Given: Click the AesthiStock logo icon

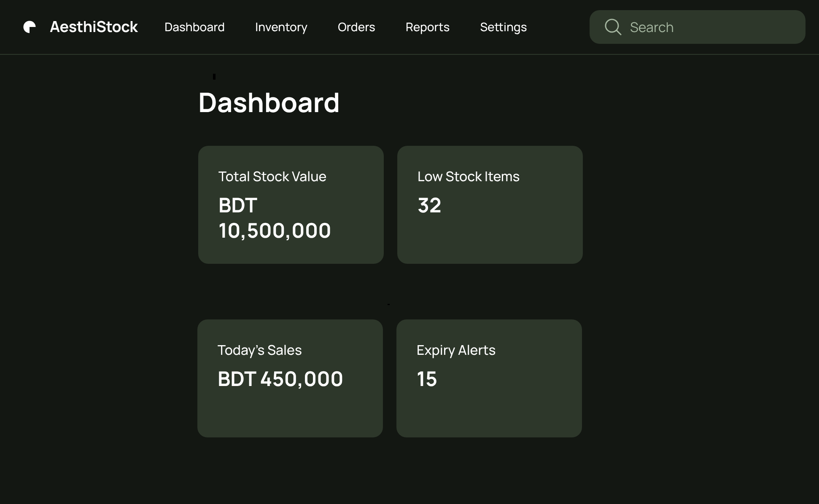Looking at the screenshot, I should tap(30, 27).
